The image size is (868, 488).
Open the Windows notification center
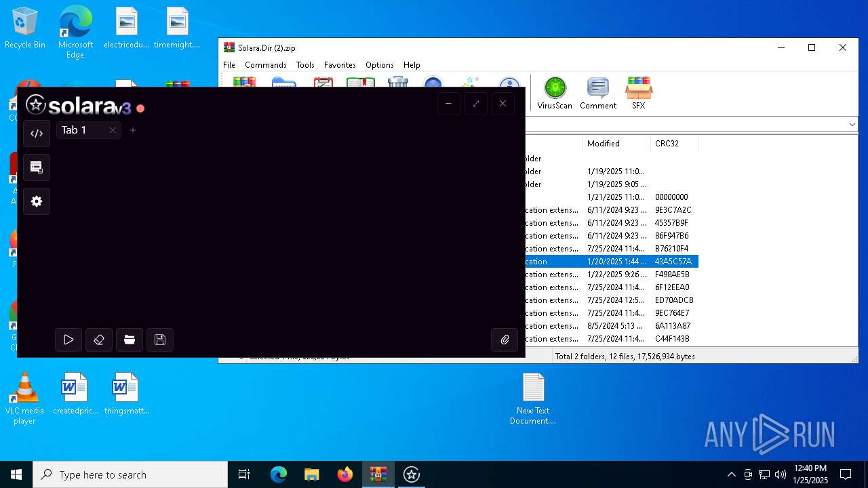click(x=846, y=474)
